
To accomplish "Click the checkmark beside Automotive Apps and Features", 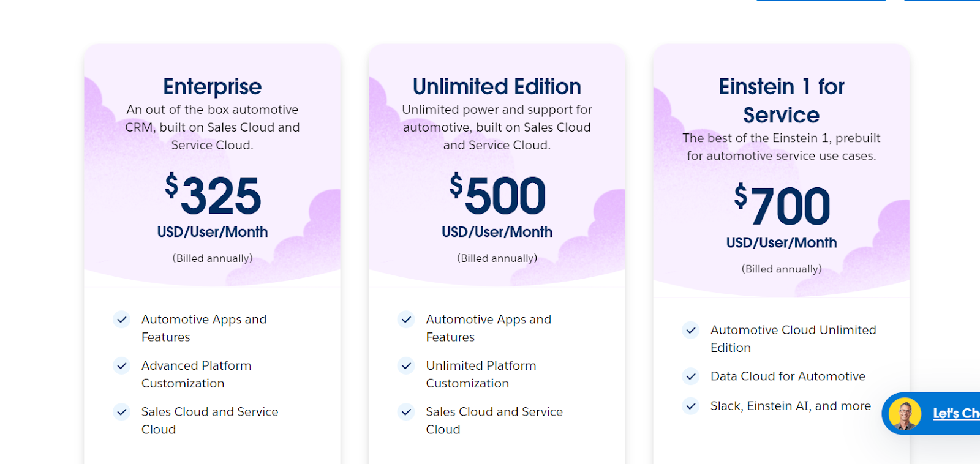I will [121, 320].
